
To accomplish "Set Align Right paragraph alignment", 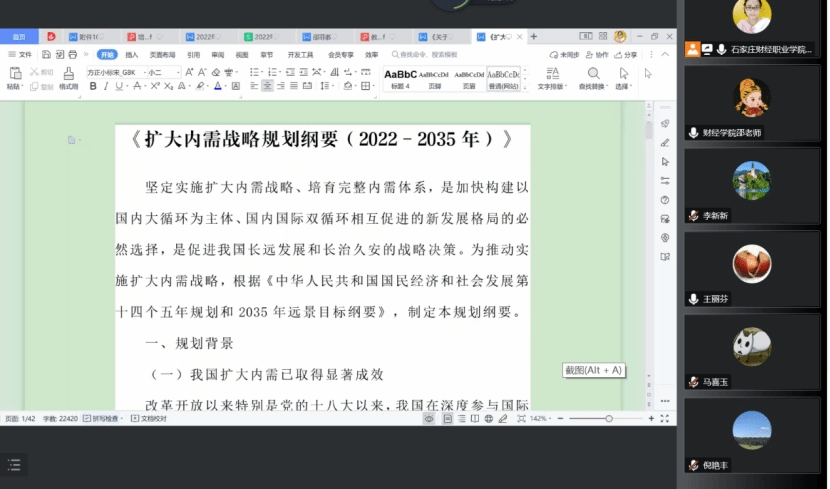I will coord(281,86).
